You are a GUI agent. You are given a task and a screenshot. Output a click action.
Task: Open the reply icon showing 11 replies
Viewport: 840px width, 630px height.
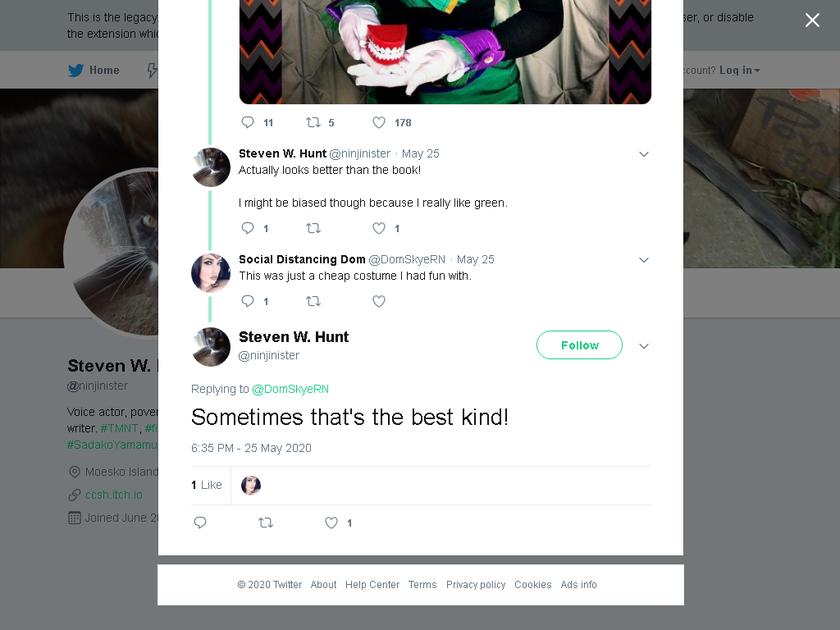coord(248,123)
